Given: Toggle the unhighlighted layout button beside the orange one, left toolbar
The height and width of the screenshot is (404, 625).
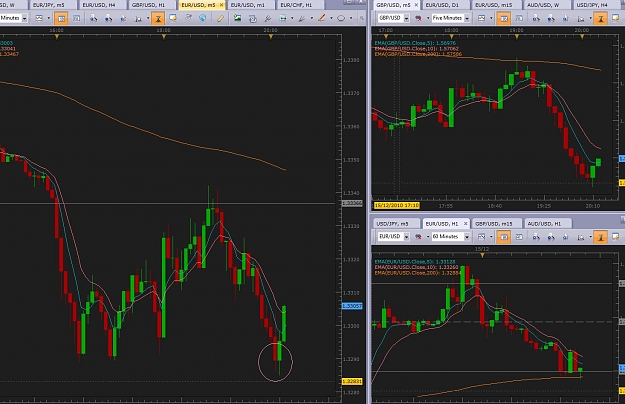Looking at the screenshot, I should [76, 18].
